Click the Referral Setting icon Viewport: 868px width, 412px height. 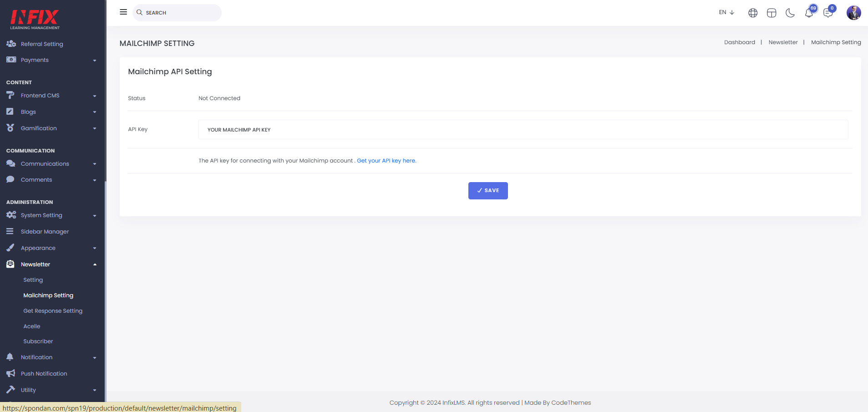pyautogui.click(x=11, y=44)
